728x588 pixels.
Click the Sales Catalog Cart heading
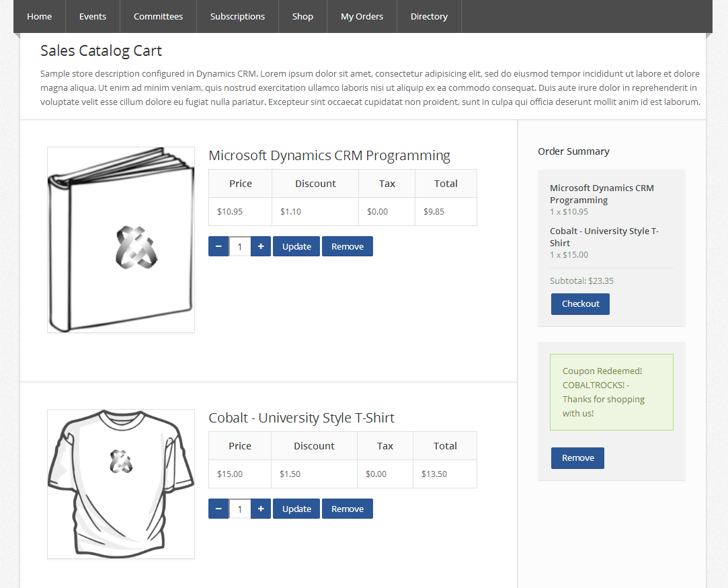[102, 50]
